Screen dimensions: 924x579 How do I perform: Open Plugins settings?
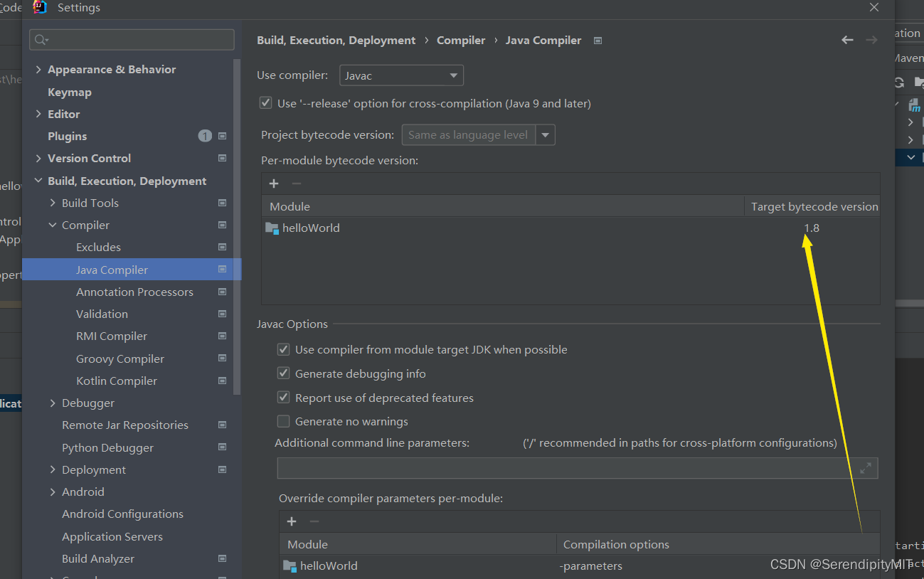[67, 136]
